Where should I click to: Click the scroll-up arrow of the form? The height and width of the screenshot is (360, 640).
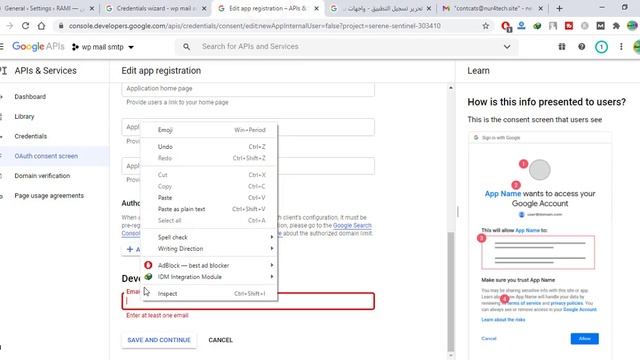pyautogui.click(x=451, y=88)
